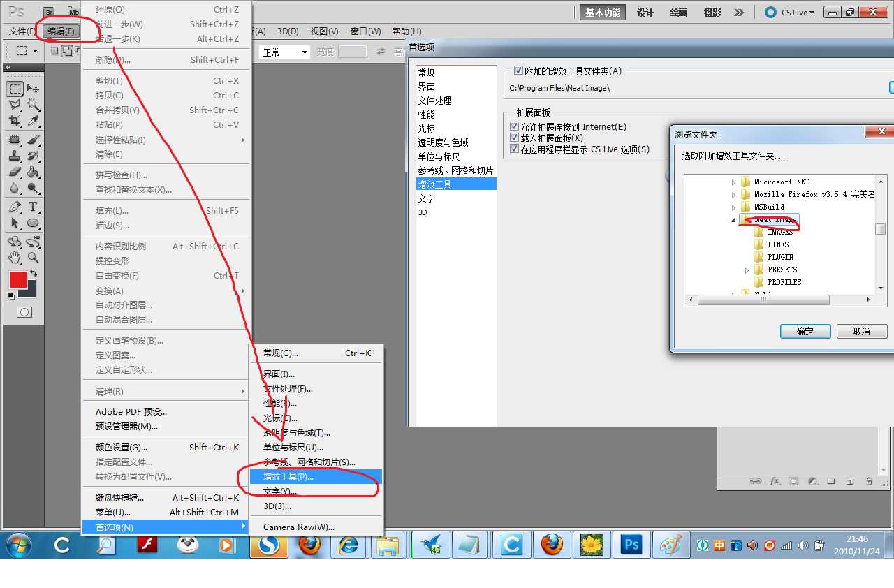Pick the Polygonal Lasso tool
Image resolution: width=894 pixels, height=588 pixels.
tap(15, 105)
